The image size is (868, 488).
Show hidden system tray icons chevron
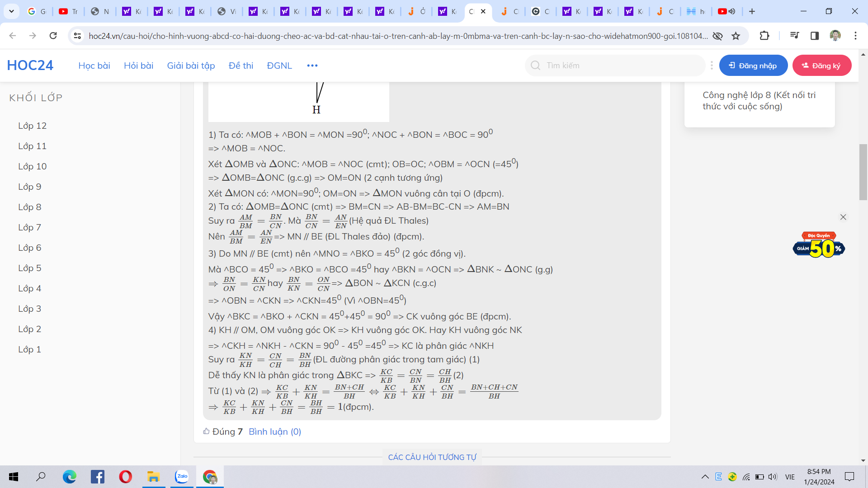coord(705,477)
